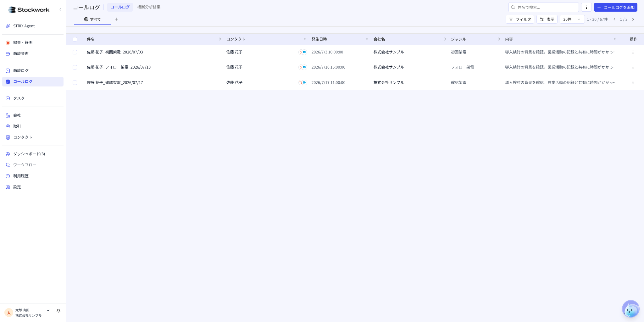Open row actions for 確認架電_2026/07/17
The width and height of the screenshot is (644, 322).
coord(633,82)
